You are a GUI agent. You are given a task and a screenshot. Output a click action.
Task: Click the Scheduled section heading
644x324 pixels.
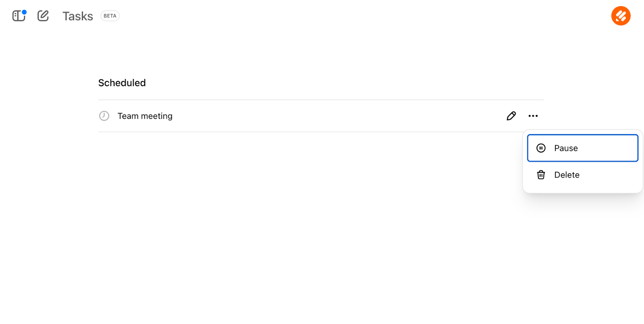pos(122,83)
